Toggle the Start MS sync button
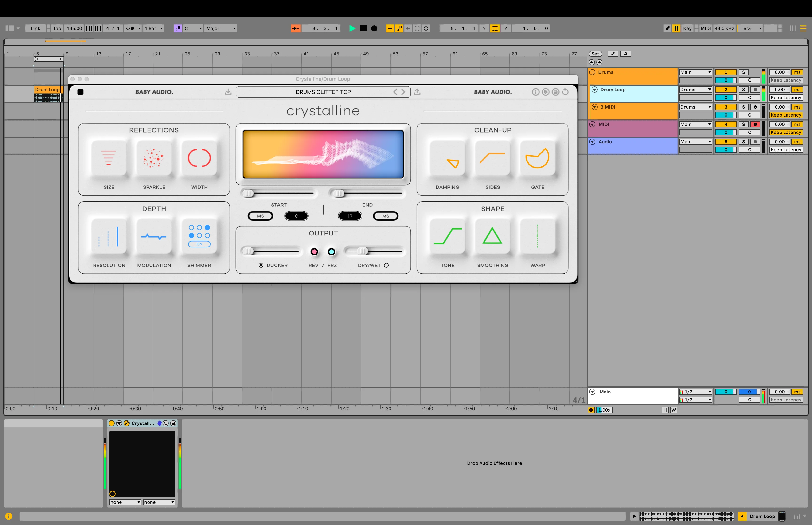This screenshot has height=525, width=812. coord(260,216)
